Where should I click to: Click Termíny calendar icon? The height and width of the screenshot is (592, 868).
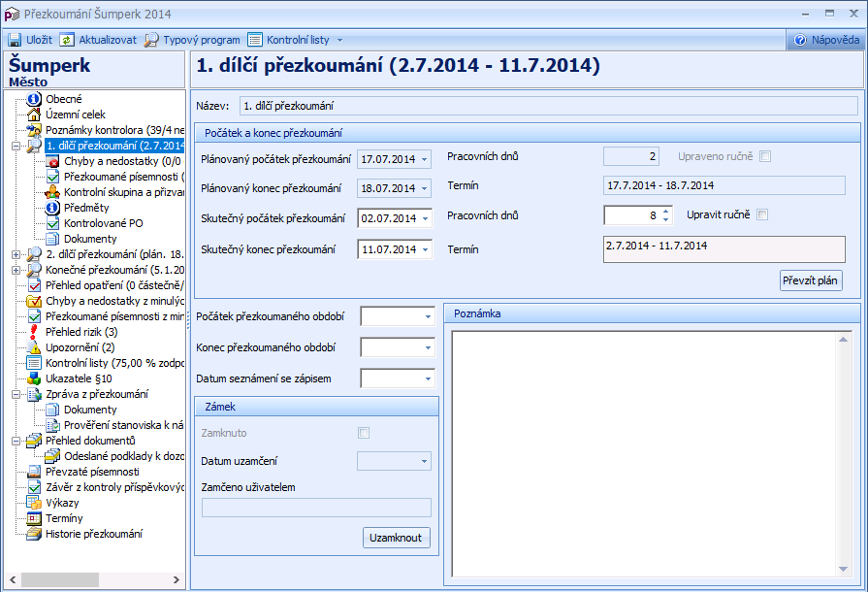(34, 518)
